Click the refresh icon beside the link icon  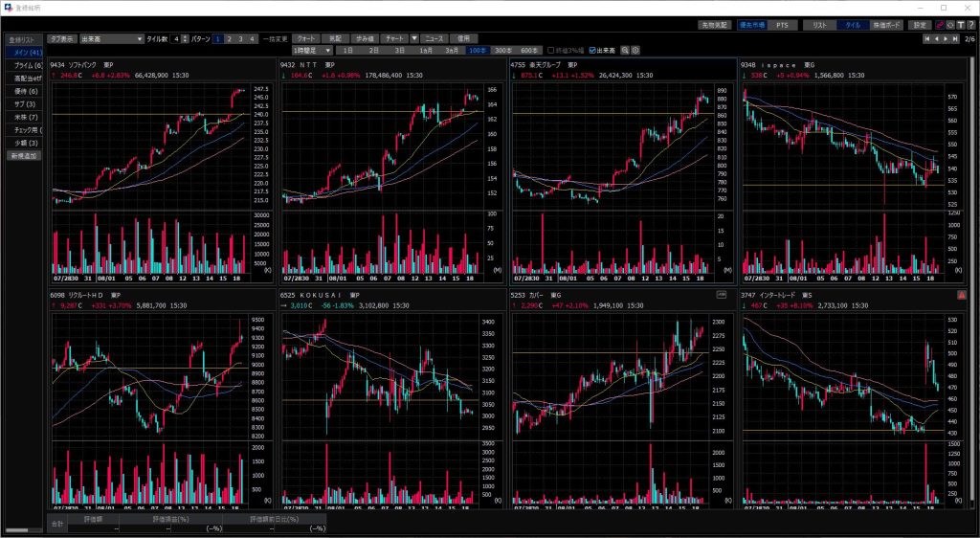[949, 25]
